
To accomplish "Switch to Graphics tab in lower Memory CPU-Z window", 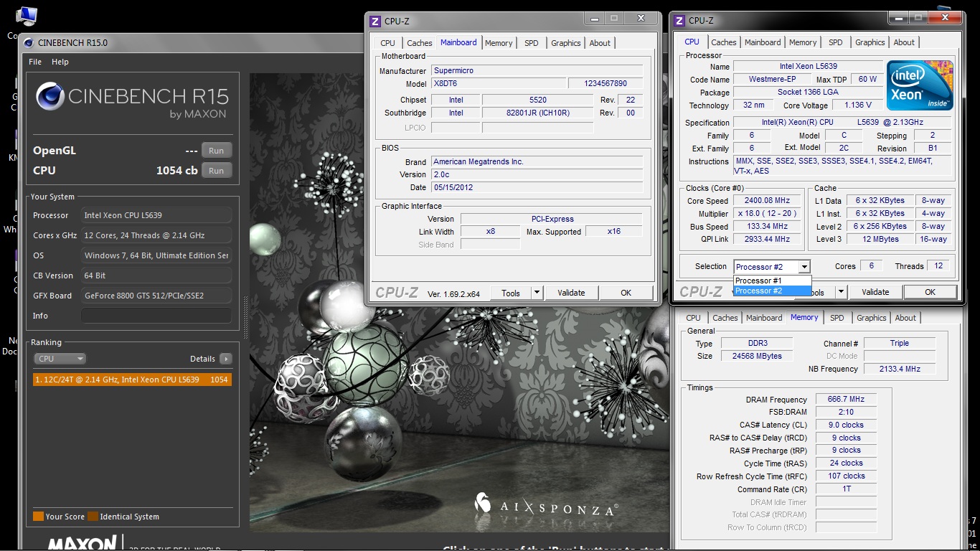I will coord(872,318).
